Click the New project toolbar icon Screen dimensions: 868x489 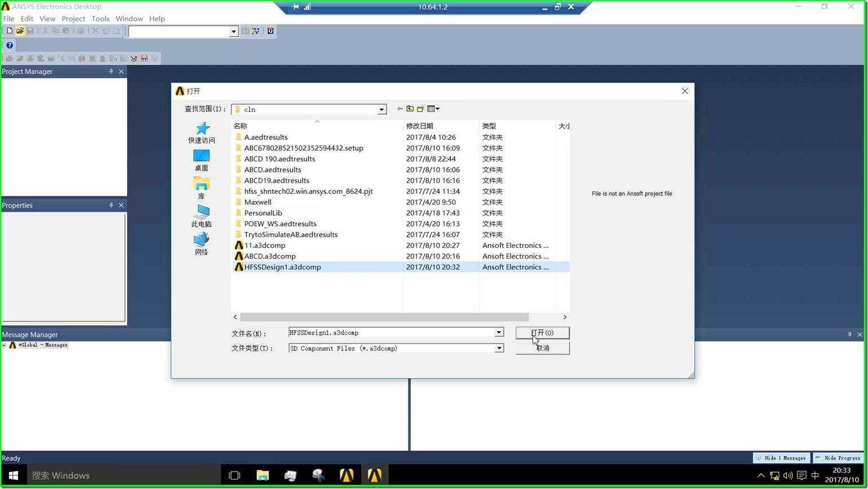pos(9,31)
